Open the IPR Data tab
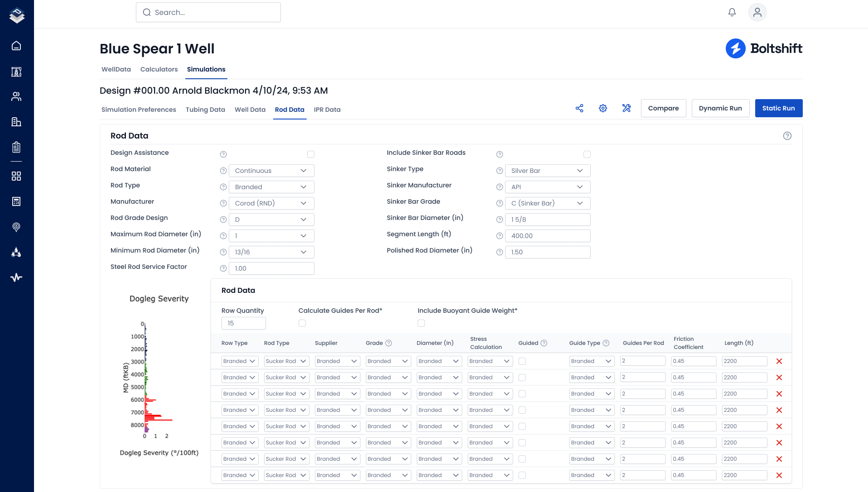This screenshot has width=868, height=492. tap(327, 110)
